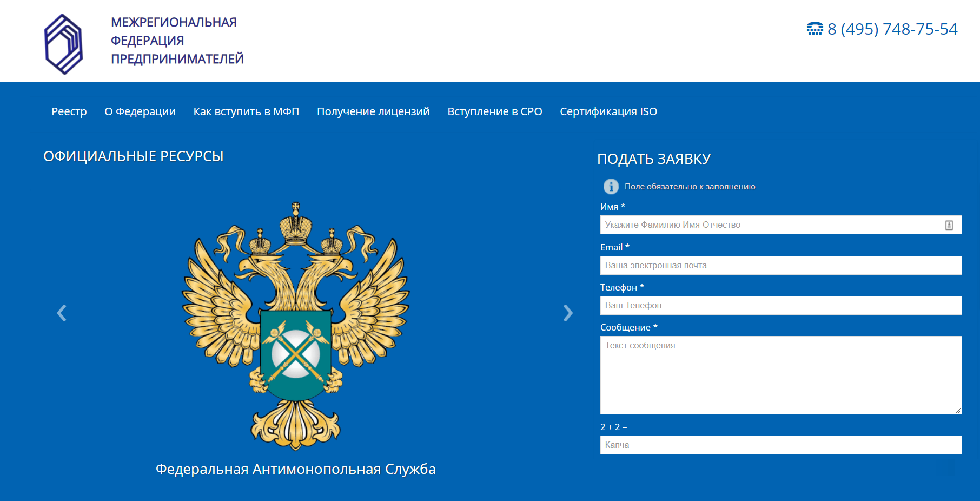Click the Поле обязательно к заполнению notice
The width and height of the screenshot is (980, 501).
click(690, 187)
